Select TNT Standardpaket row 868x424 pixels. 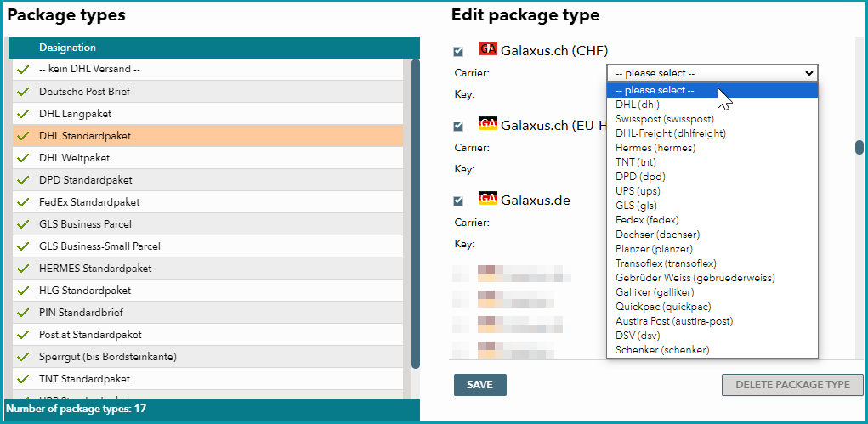point(207,379)
